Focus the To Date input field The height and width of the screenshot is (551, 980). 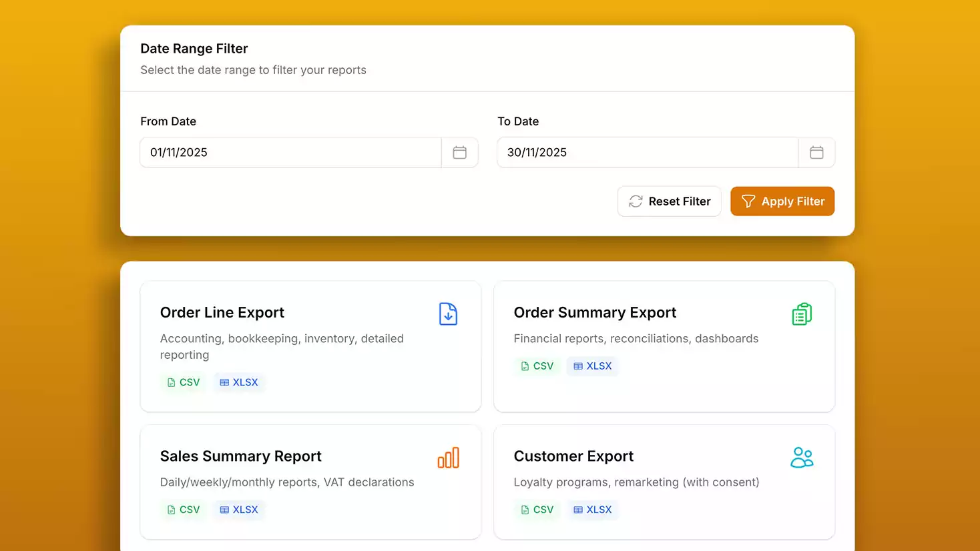(647, 152)
